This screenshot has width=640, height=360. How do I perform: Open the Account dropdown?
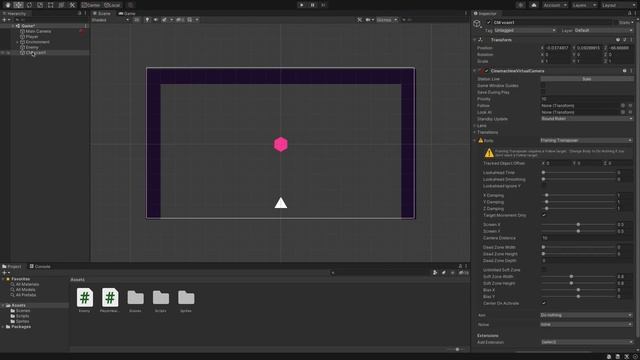pyautogui.click(x=555, y=5)
